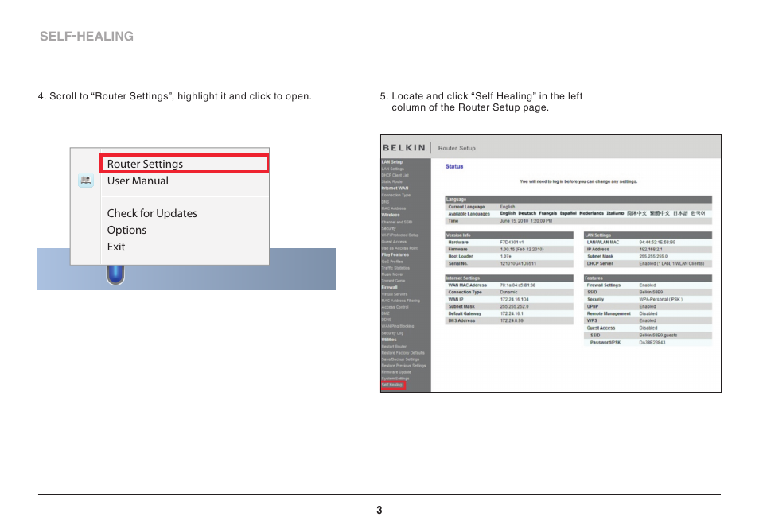Open System Settings under Utilities
Screen dimensions: 759x532
(395, 379)
